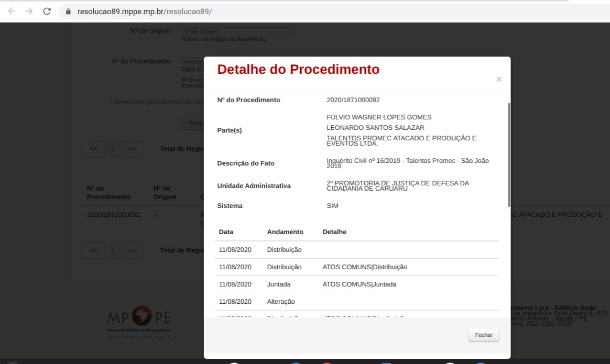Click the modal's vertical scrollbar
Image resolution: width=610 pixels, height=364 pixels.
[x=509, y=155]
